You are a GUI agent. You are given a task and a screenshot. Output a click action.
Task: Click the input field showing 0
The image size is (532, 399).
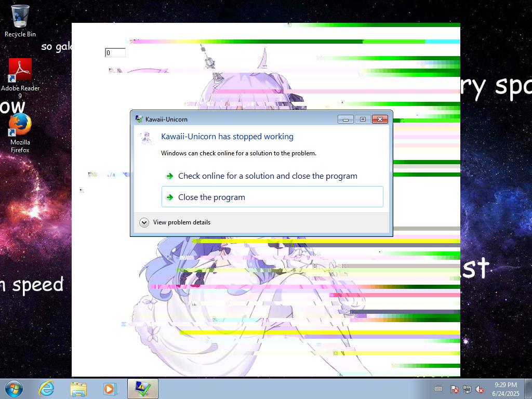point(115,52)
